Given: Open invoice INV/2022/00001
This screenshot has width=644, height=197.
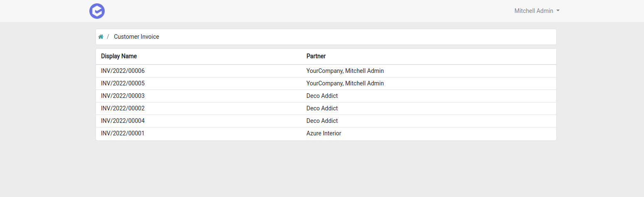Looking at the screenshot, I should [x=123, y=133].
